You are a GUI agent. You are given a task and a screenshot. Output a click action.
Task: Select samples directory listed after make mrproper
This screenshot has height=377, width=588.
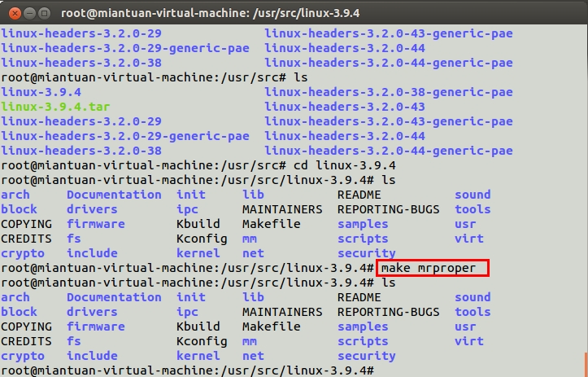coord(363,327)
